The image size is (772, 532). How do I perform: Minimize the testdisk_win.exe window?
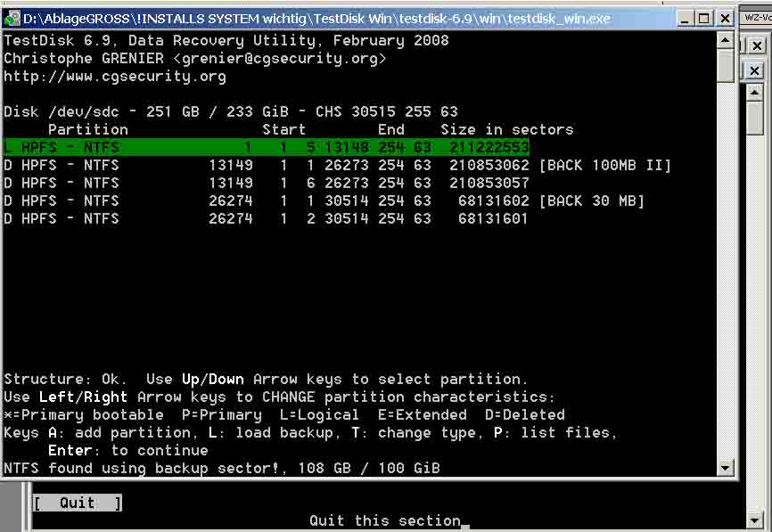point(685,19)
